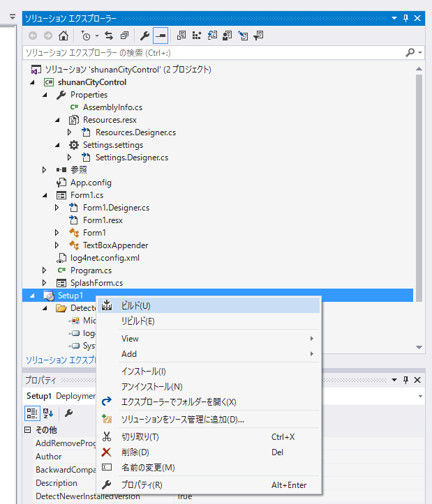Image resolution: width=432 pixels, height=504 pixels.
Task: Open the Add submenu
Action: click(209, 354)
